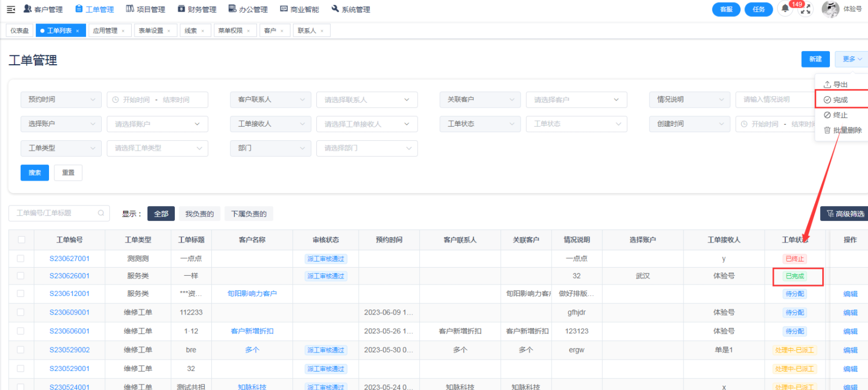
Task: Expand the 请选择部门 dropdown
Action: tap(367, 148)
